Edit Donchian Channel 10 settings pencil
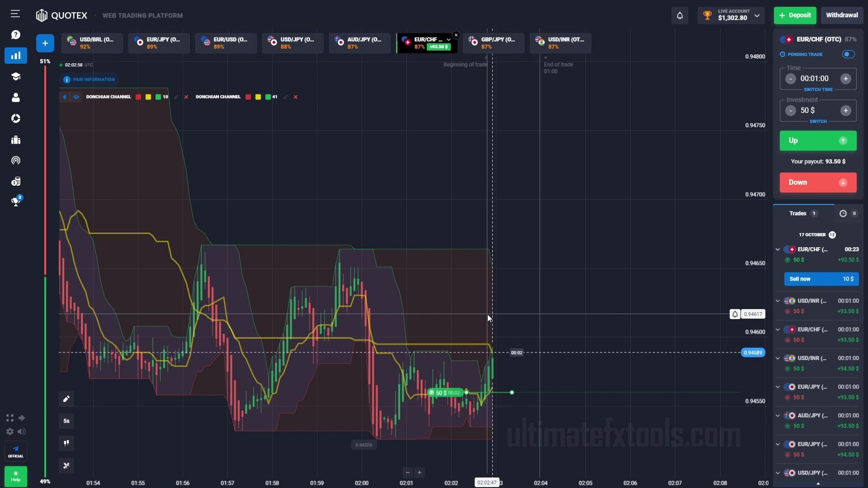This screenshot has height=488, width=868. [x=176, y=97]
